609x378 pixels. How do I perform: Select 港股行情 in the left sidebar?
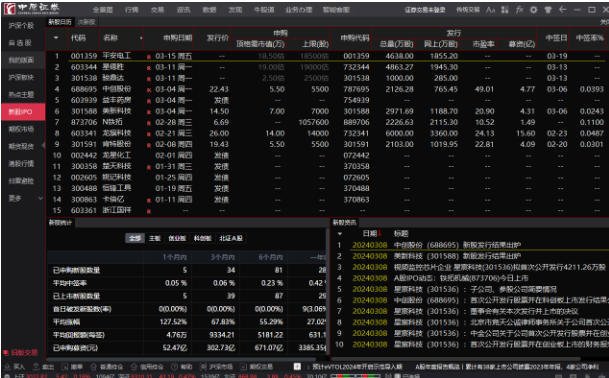(21, 164)
